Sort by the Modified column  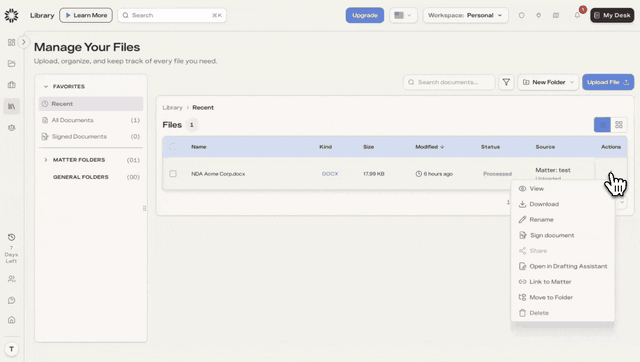[x=429, y=147]
